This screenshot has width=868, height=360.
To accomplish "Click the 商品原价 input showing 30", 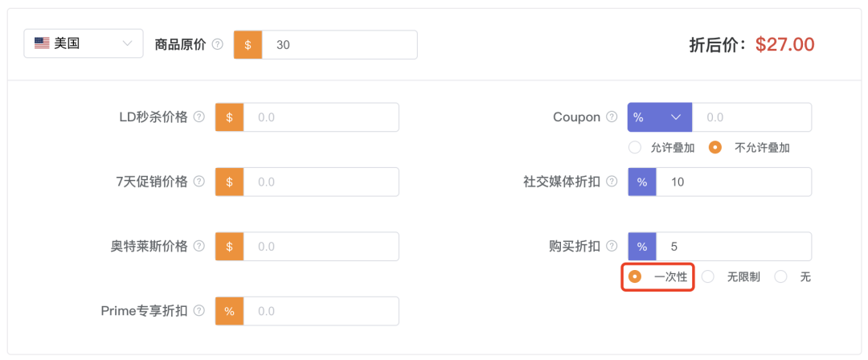I will 339,45.
